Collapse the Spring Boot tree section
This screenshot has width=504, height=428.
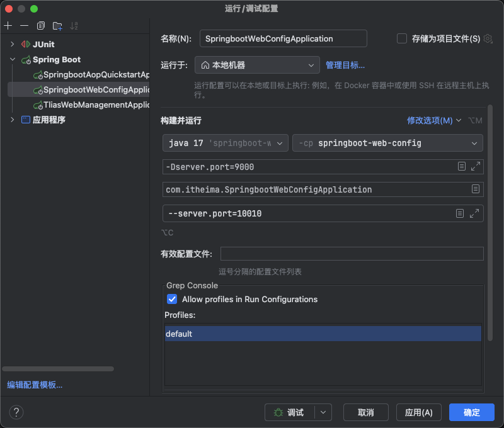point(13,59)
